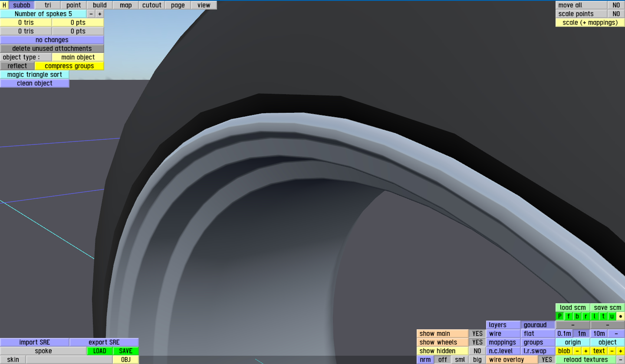This screenshot has height=364, width=625.
Task: Click delete unused attachments
Action: coord(52,49)
